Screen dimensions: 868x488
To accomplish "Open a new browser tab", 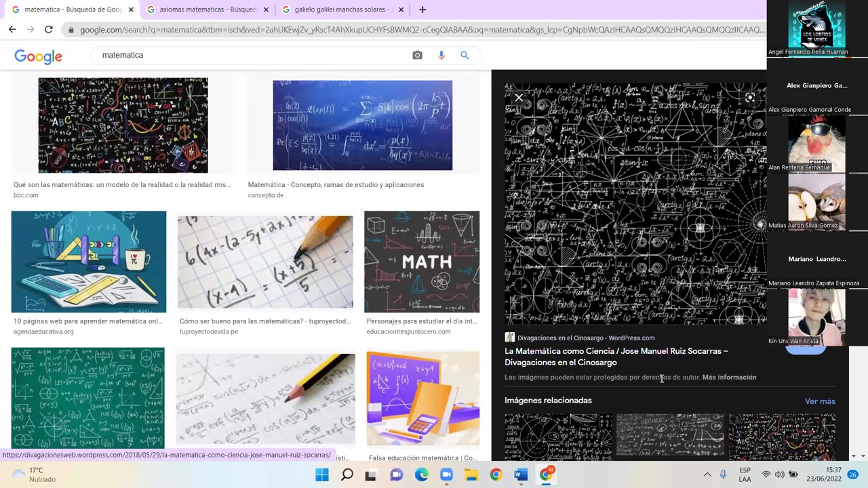I will 422,9.
